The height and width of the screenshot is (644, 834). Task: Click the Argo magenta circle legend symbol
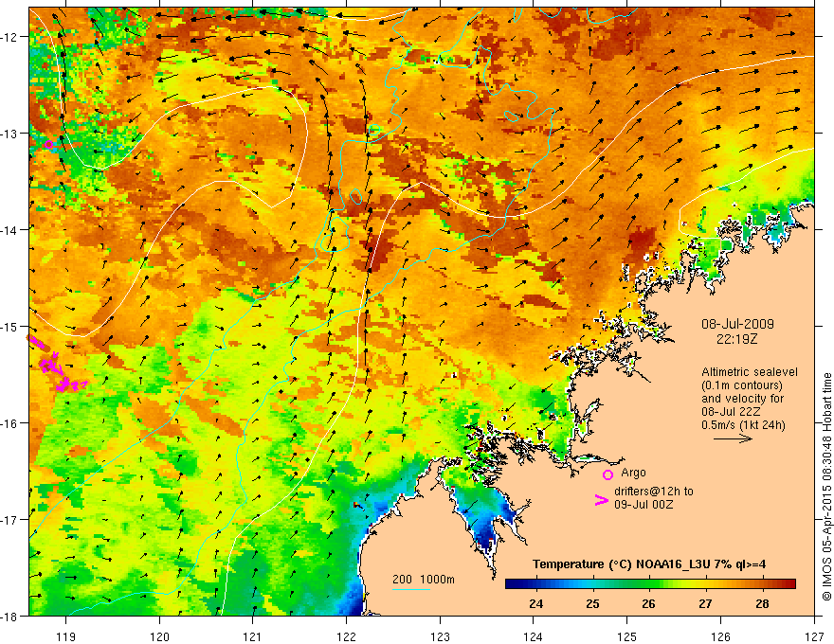tap(607, 474)
